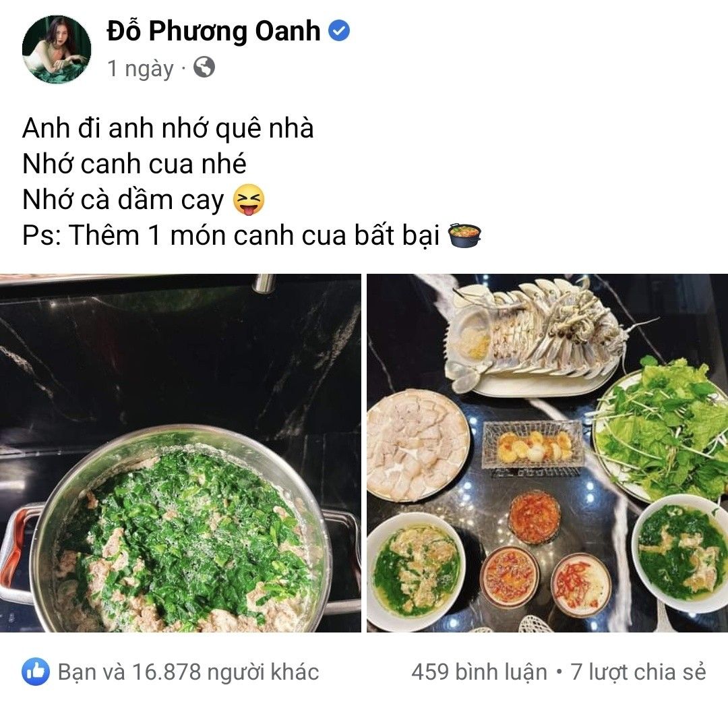This screenshot has height=706, width=728.
Task: Open the Đỗ Phương Oanh name link
Action: point(214,32)
